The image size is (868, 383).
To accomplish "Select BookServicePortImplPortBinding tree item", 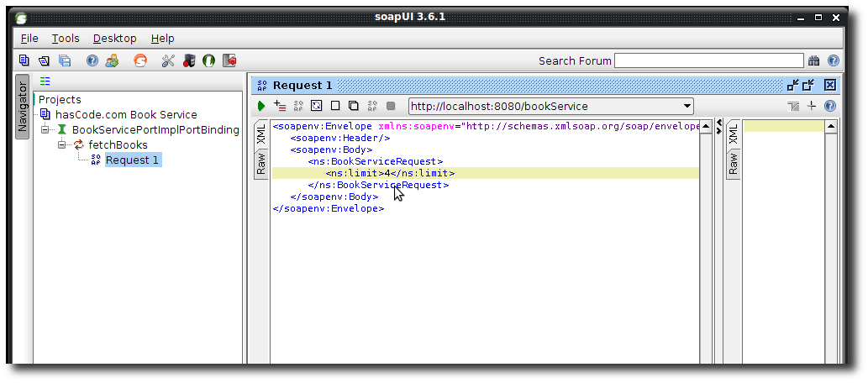I will 155,129.
